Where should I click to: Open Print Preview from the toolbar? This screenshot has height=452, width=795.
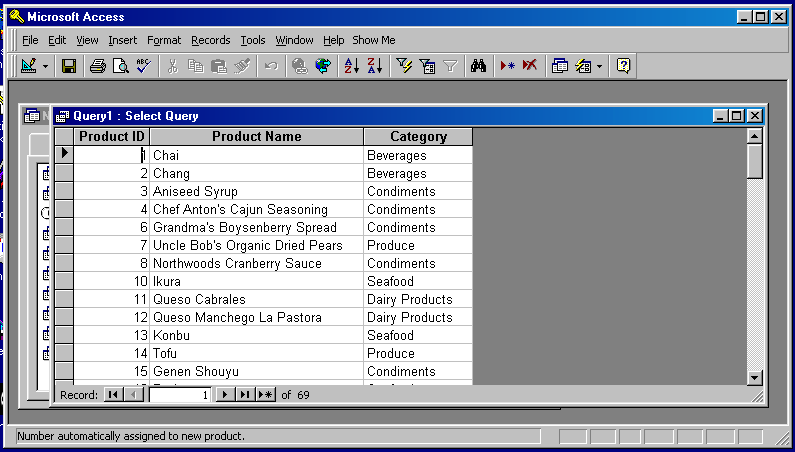click(x=120, y=66)
